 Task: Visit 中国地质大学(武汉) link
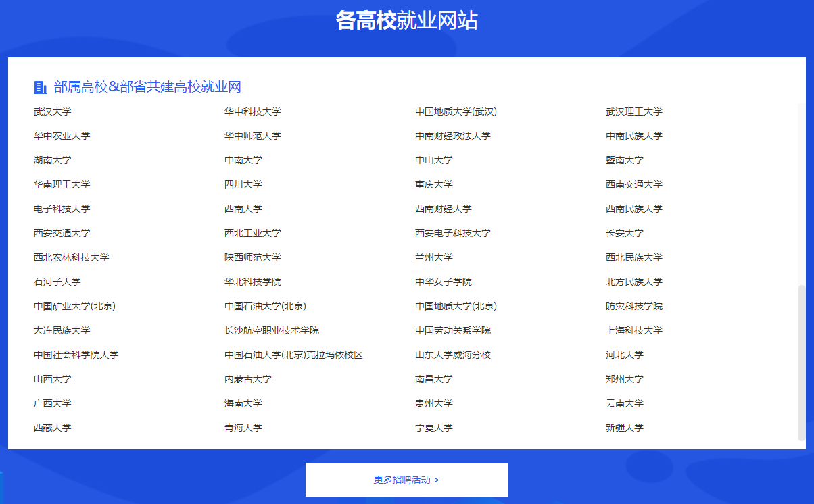[456, 111]
